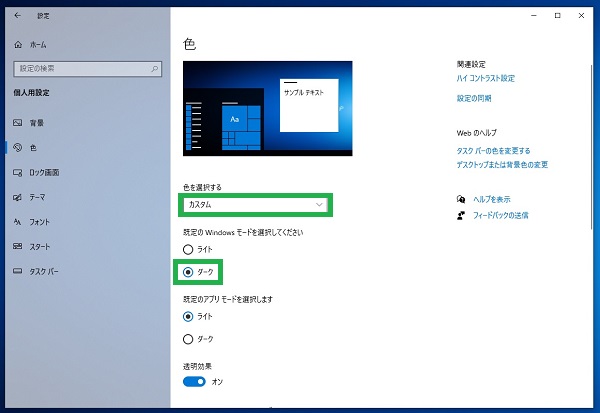Open 設定の同期 link
This screenshot has height=413, width=600.
474,98
